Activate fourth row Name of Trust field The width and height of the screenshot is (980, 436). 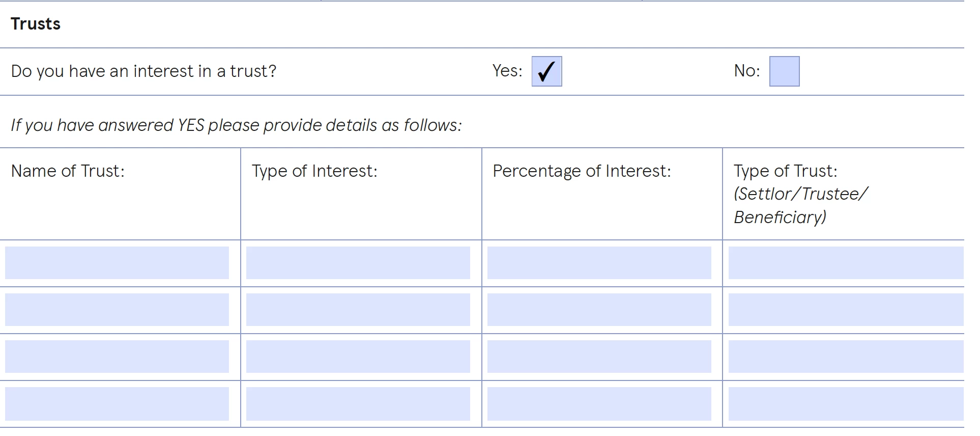[x=117, y=404]
